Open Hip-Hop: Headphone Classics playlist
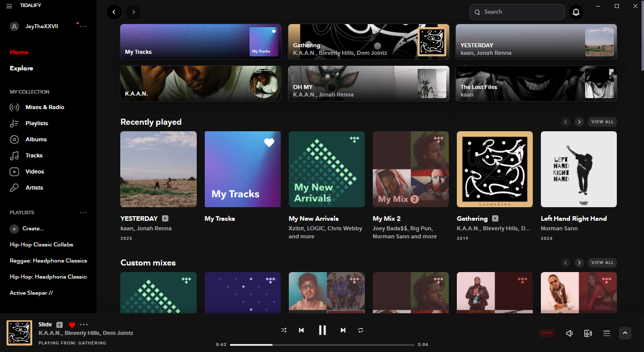 [48, 277]
